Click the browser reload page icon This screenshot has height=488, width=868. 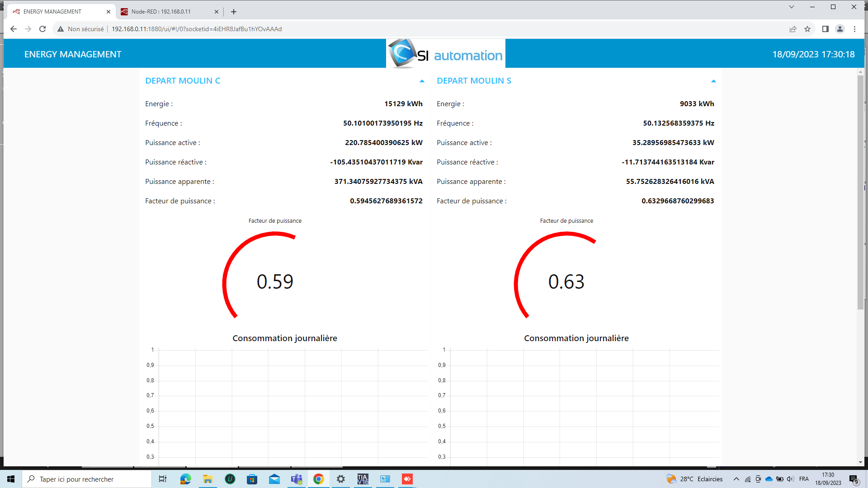42,29
